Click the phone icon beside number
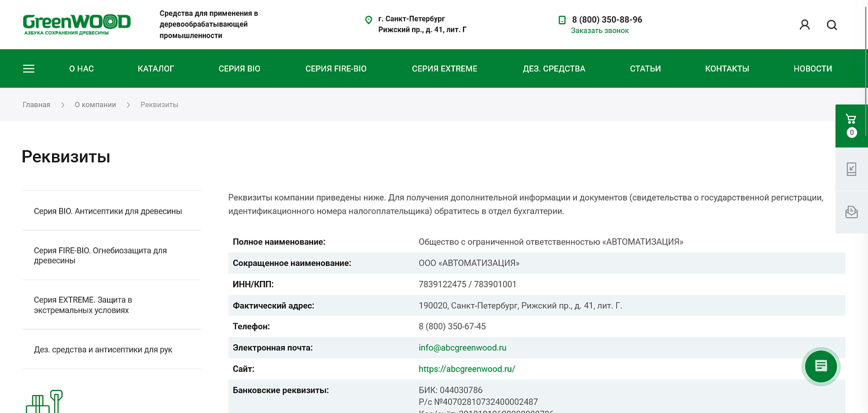The image size is (868, 413). [562, 20]
